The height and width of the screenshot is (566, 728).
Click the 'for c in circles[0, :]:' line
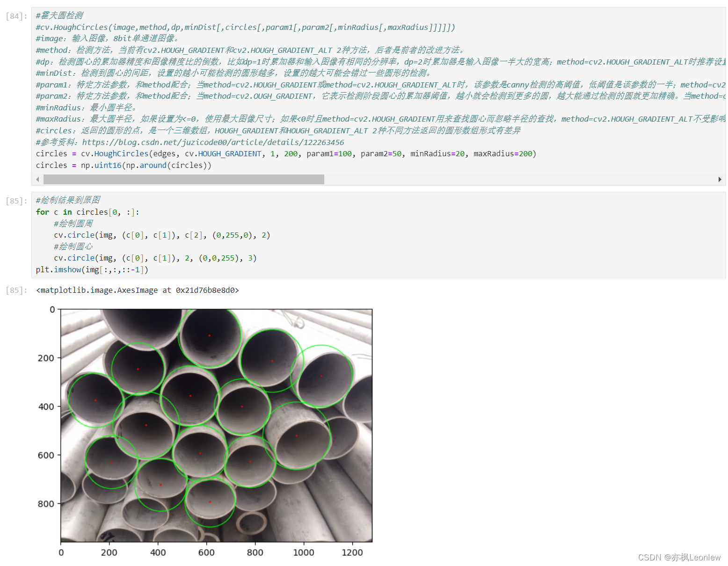[87, 212]
